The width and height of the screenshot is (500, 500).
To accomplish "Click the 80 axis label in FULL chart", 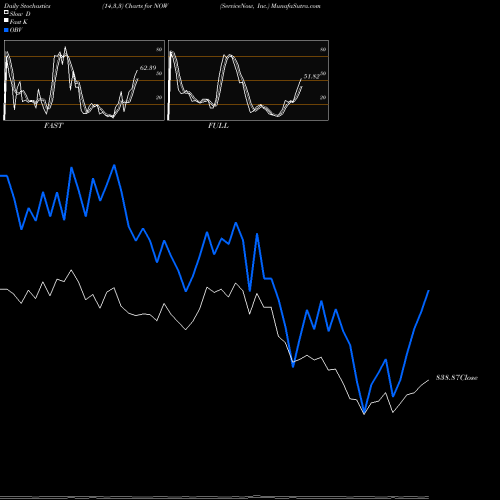I will [x=323, y=49].
